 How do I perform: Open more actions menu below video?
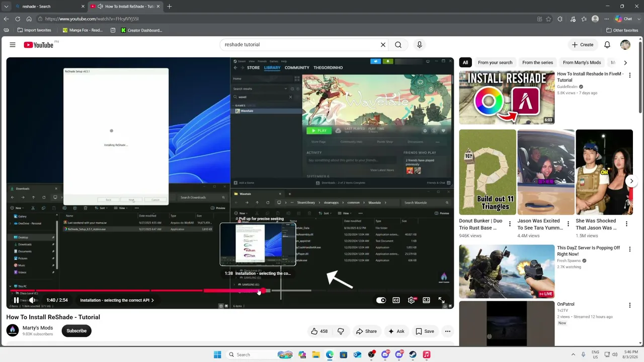coord(447,331)
